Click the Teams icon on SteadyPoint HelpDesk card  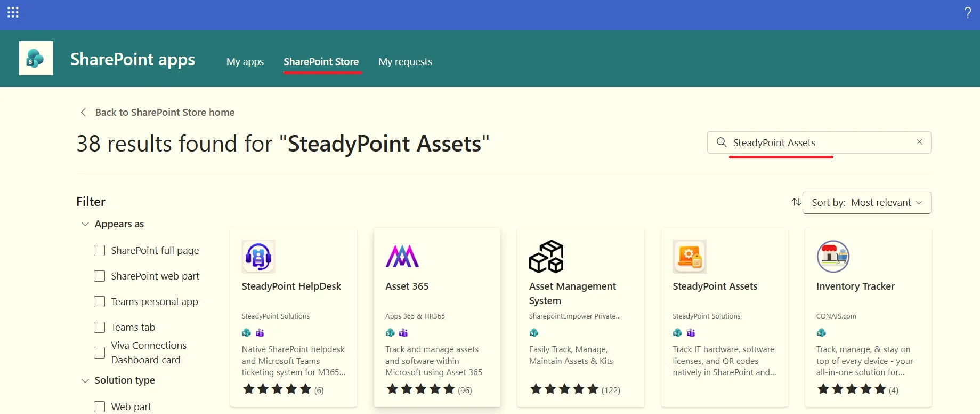click(x=260, y=333)
